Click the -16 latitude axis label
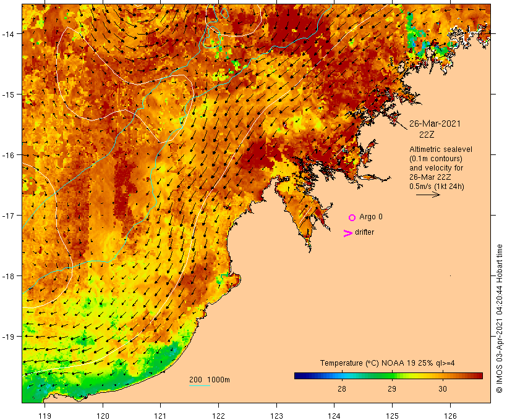Viewport: 507px width, 420px height. tap(8, 155)
